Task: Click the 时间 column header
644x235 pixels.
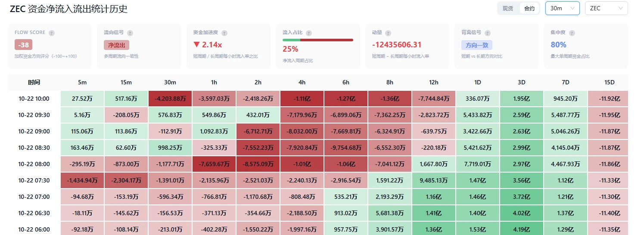Action: pyautogui.click(x=34, y=82)
